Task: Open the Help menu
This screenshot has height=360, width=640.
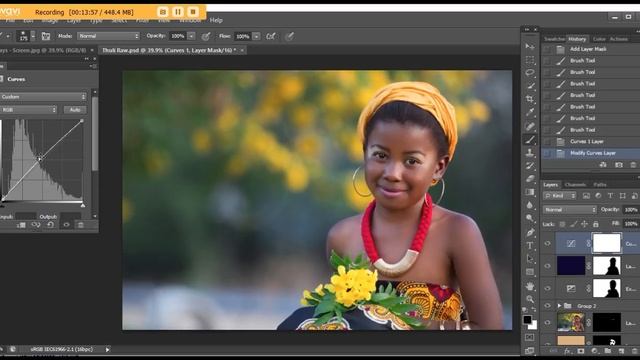Action: (216, 20)
